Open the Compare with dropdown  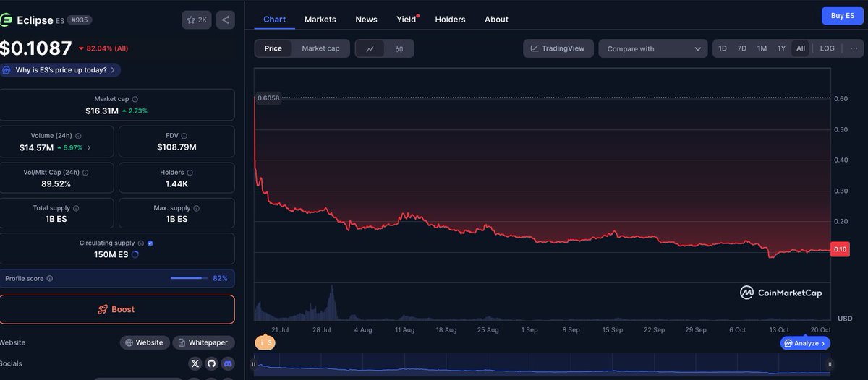(653, 48)
